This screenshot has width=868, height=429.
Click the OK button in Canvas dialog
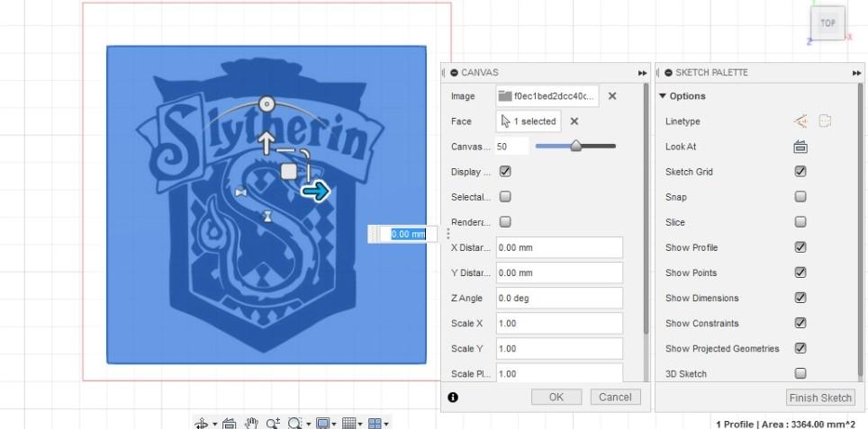pos(556,397)
